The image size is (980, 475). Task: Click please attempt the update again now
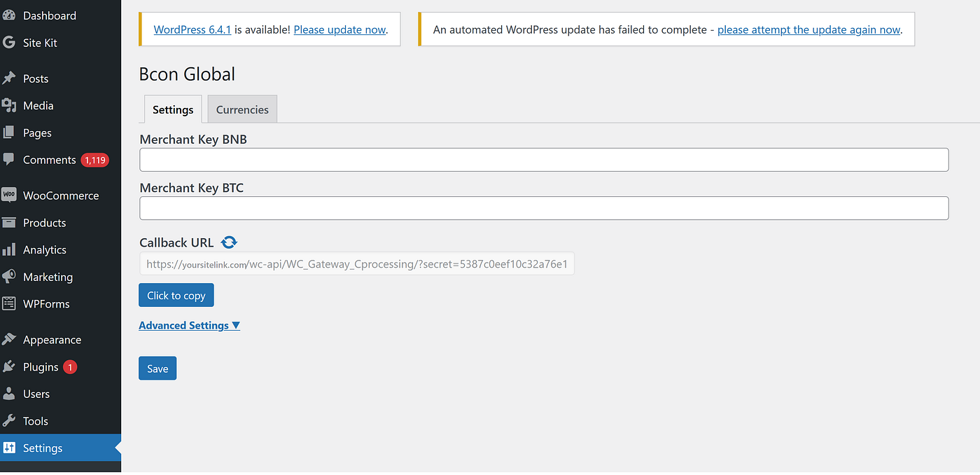[809, 29]
